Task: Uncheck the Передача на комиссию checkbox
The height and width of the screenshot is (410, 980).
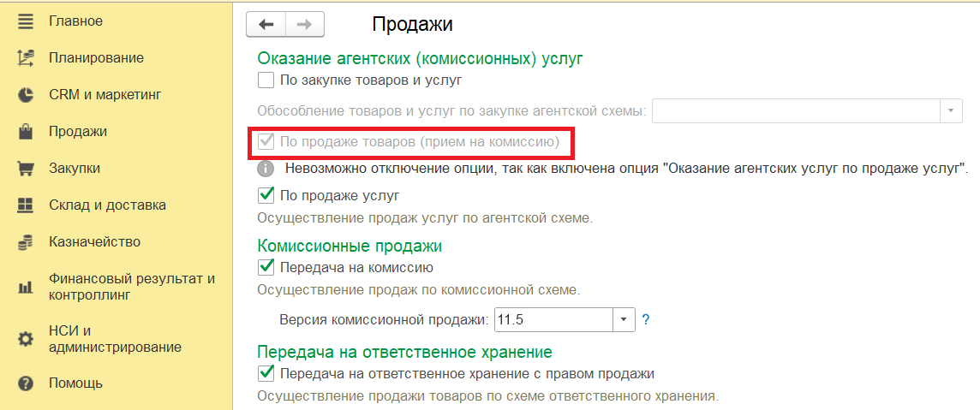Action: [266, 267]
